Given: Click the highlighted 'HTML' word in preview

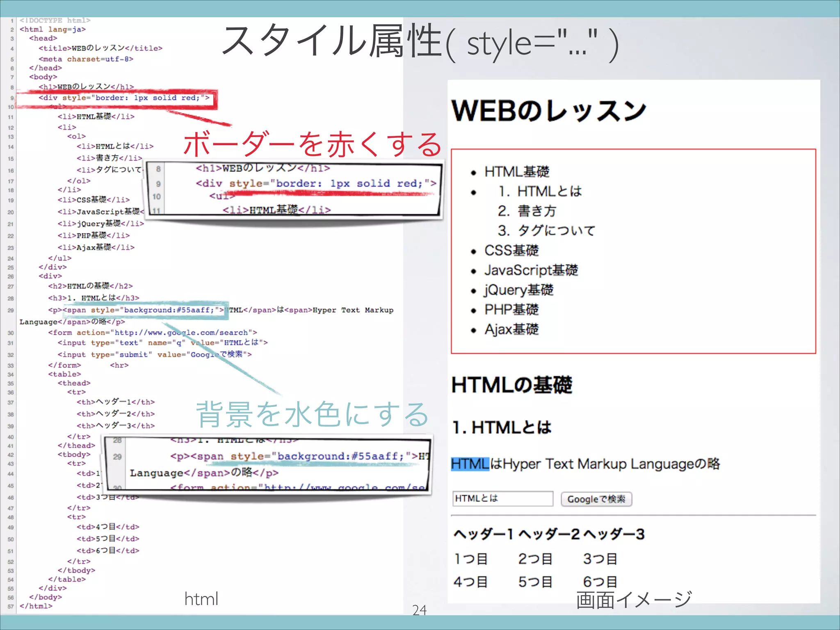Looking at the screenshot, I should (x=470, y=464).
